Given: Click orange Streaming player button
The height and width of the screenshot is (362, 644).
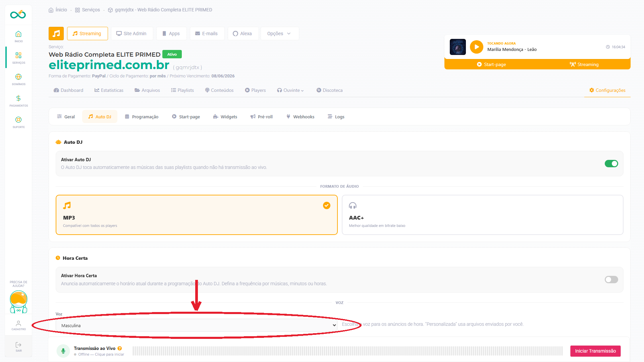Looking at the screenshot, I should [x=584, y=64].
